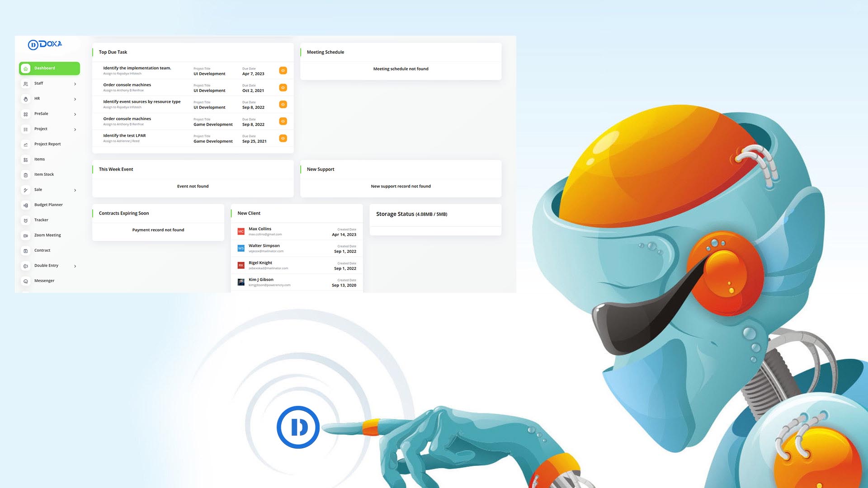Open Max Collins client record

click(x=260, y=229)
